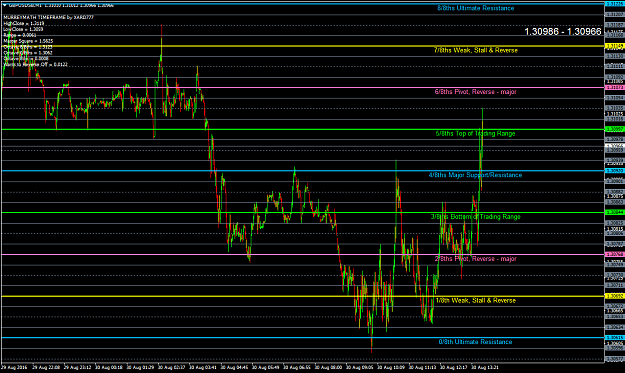625x373 pixels.
Task: Click the MURREYMATH TIMEFRAME by XARD777 title
Action: (x=49, y=18)
